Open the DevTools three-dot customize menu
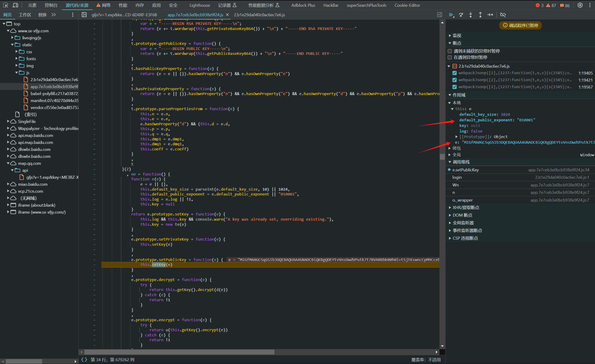 click(x=590, y=5)
